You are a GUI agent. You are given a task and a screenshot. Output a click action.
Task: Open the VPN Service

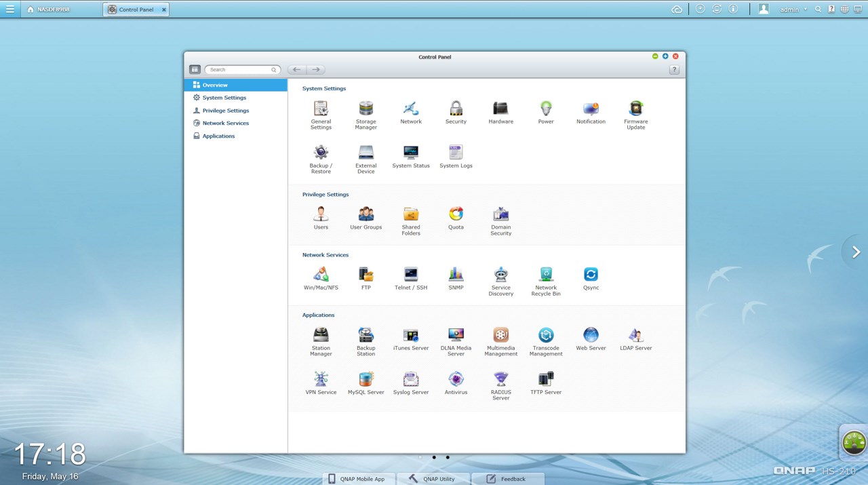click(x=321, y=383)
